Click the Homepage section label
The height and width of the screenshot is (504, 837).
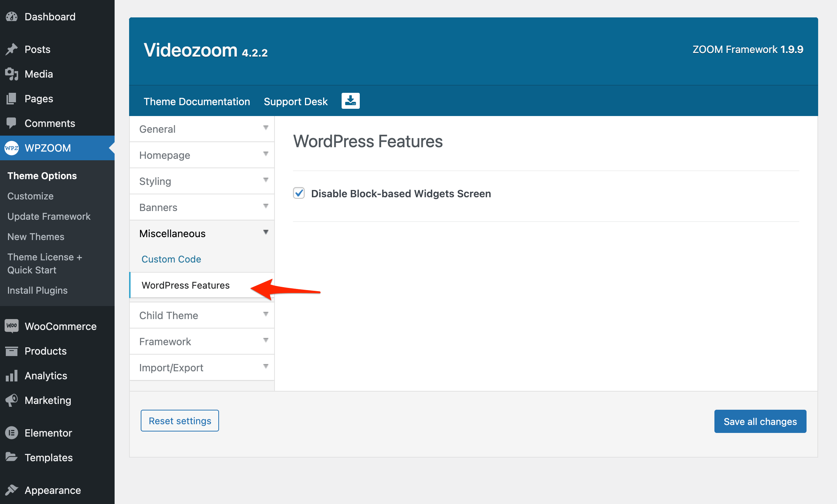[x=165, y=155]
